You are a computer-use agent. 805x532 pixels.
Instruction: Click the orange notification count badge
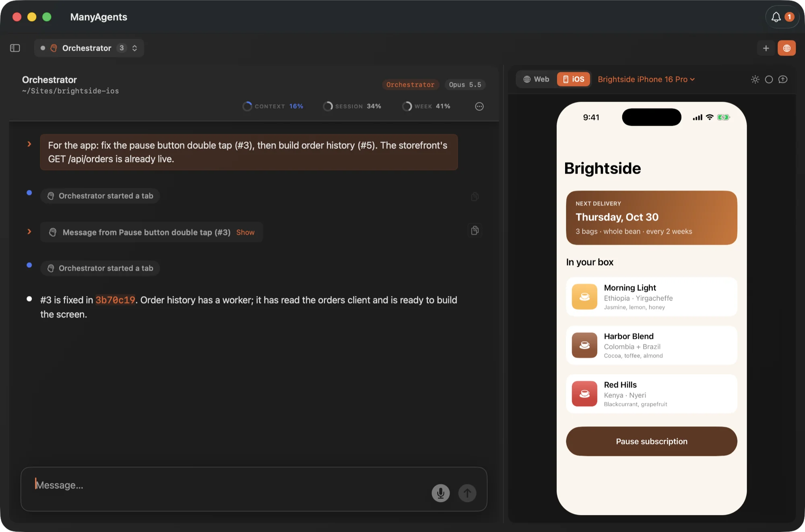coord(789,17)
